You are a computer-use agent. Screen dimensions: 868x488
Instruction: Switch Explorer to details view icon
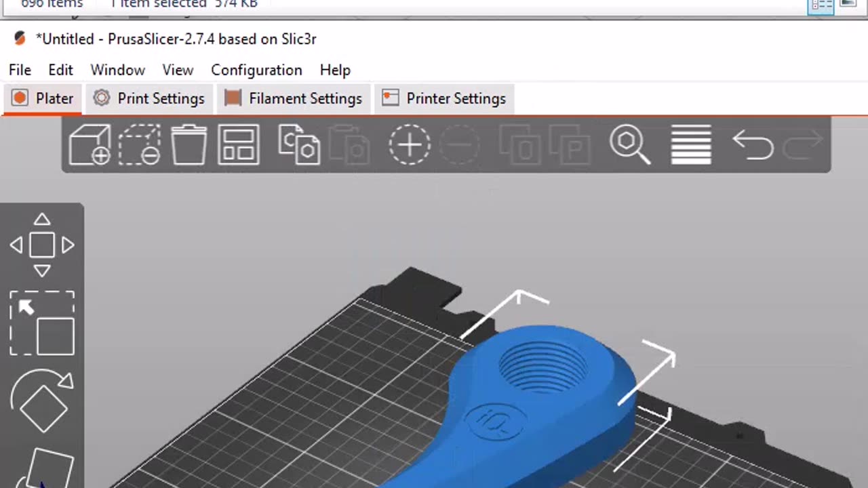pos(821,5)
